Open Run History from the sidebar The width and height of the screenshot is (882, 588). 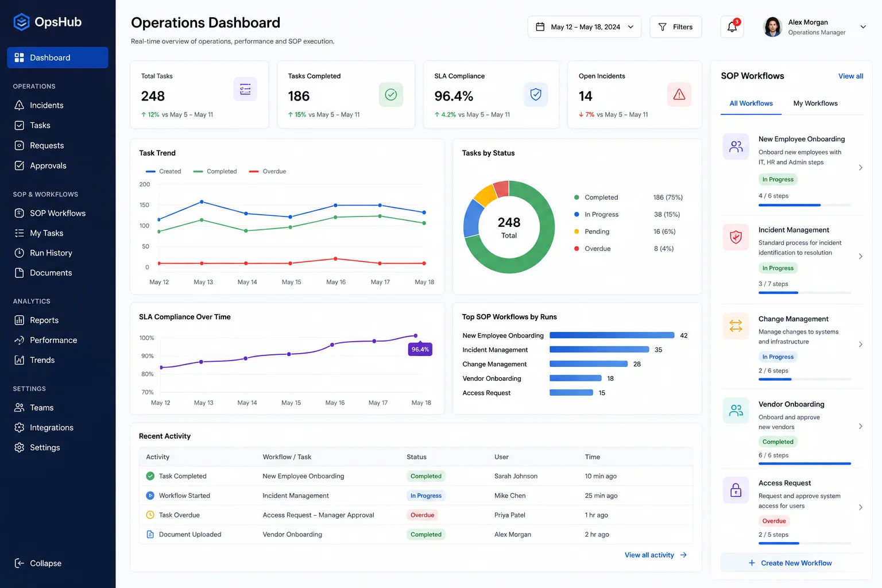51,253
